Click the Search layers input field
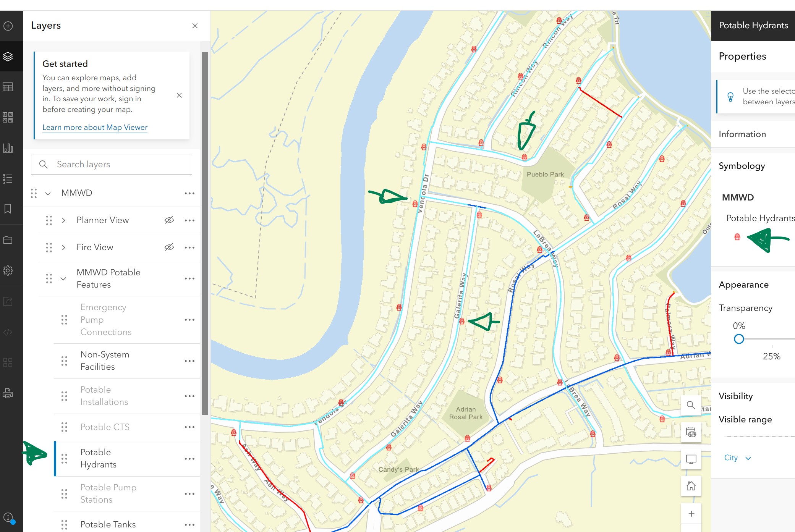The height and width of the screenshot is (532, 795). [112, 165]
